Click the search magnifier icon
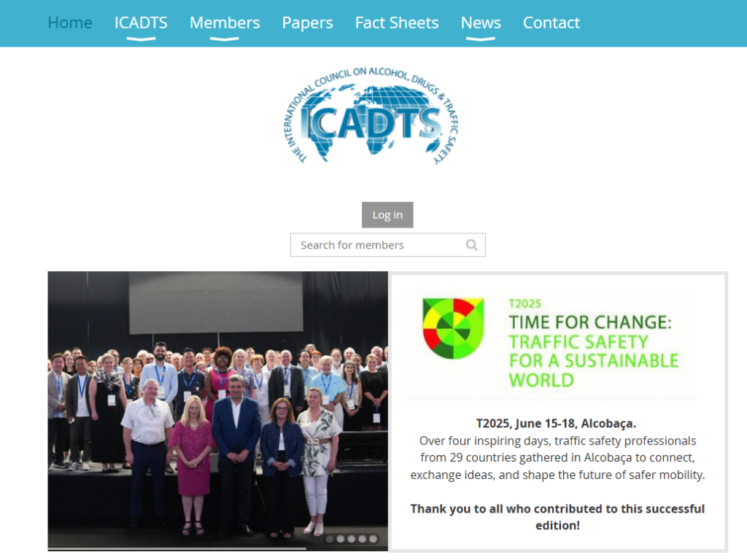Screen dimensions: 747x560 click(x=472, y=245)
